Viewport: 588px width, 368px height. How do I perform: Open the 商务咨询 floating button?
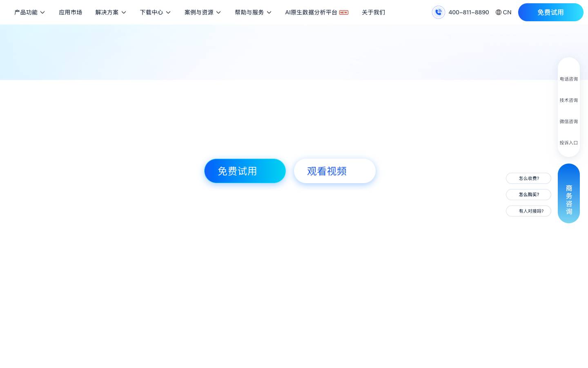point(569,193)
